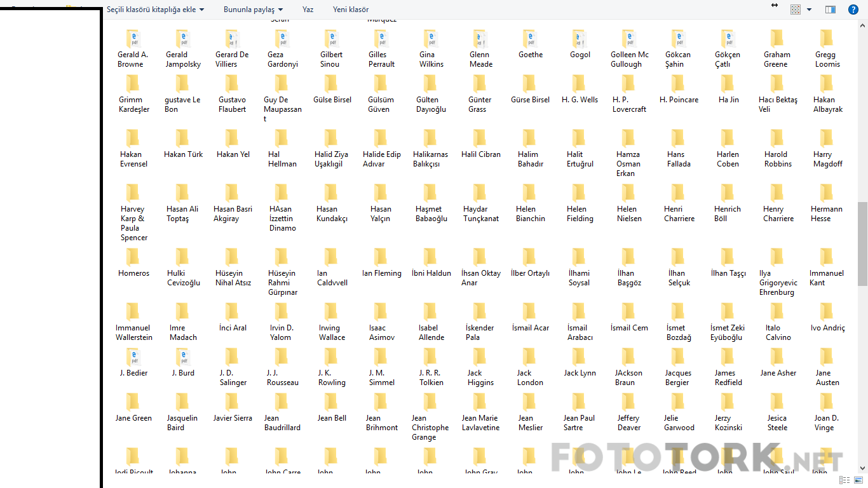Switch to details view in status bar
Image resolution: width=868 pixels, height=488 pixels.
pos(845,480)
